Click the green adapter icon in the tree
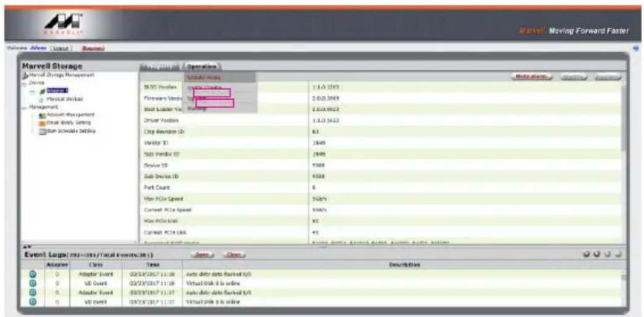The width and height of the screenshot is (644, 317). [42, 90]
